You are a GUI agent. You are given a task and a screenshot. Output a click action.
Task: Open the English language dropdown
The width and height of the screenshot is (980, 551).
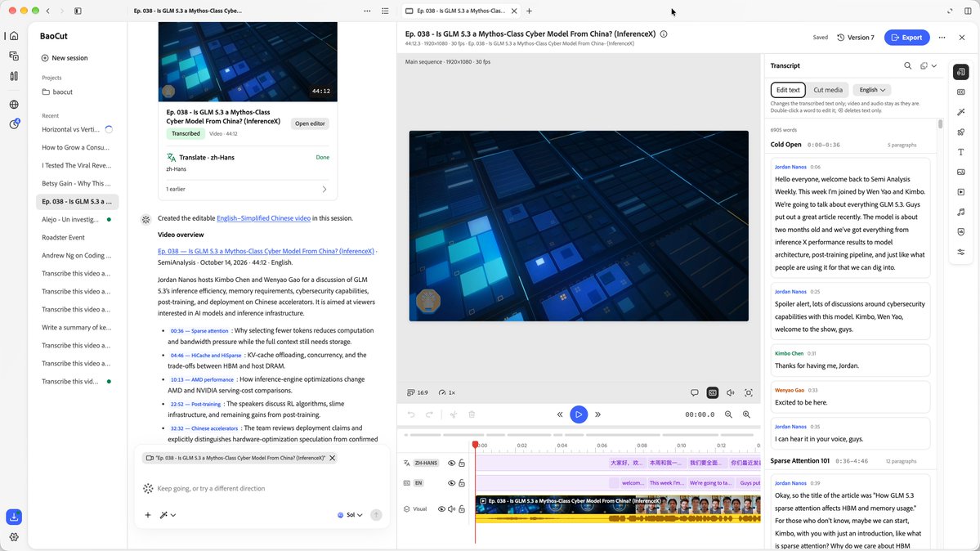pyautogui.click(x=872, y=90)
